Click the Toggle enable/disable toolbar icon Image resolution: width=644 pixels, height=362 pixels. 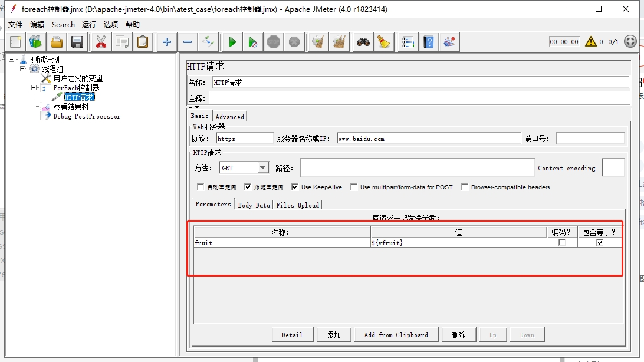[x=208, y=42]
